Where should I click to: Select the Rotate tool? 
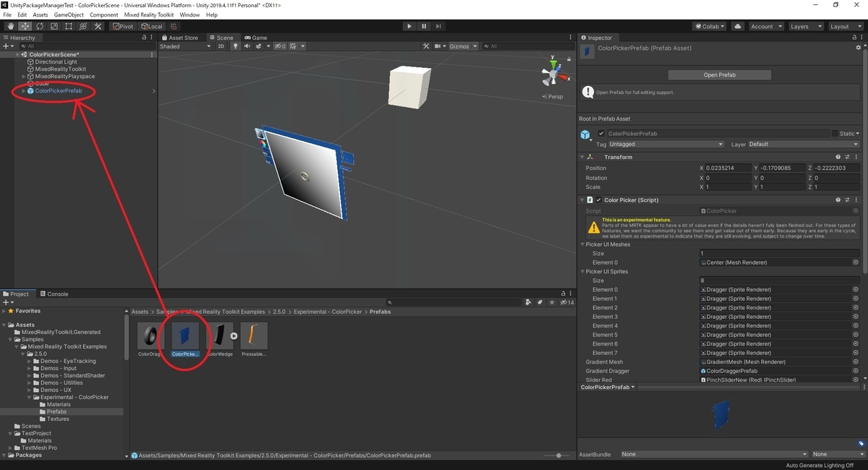point(40,27)
